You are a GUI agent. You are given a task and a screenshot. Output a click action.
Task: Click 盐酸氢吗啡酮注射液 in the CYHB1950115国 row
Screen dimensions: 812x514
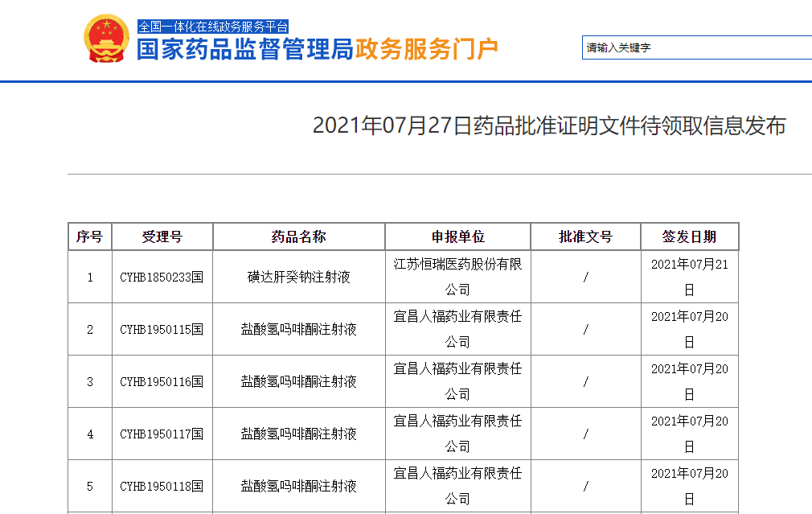(299, 330)
